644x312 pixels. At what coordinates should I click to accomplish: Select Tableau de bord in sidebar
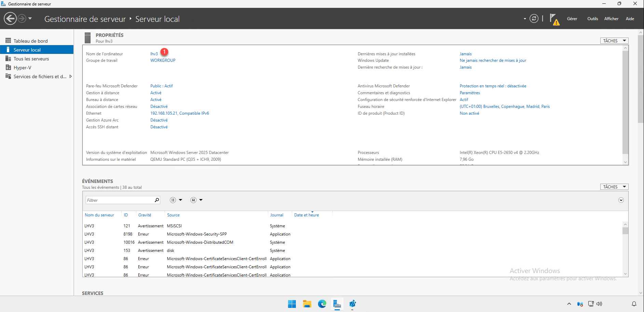click(x=37, y=41)
